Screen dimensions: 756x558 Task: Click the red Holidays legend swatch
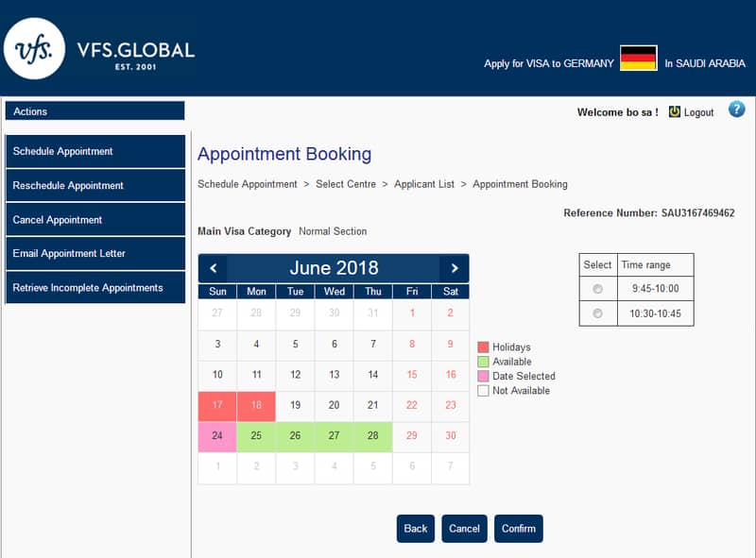tap(483, 347)
